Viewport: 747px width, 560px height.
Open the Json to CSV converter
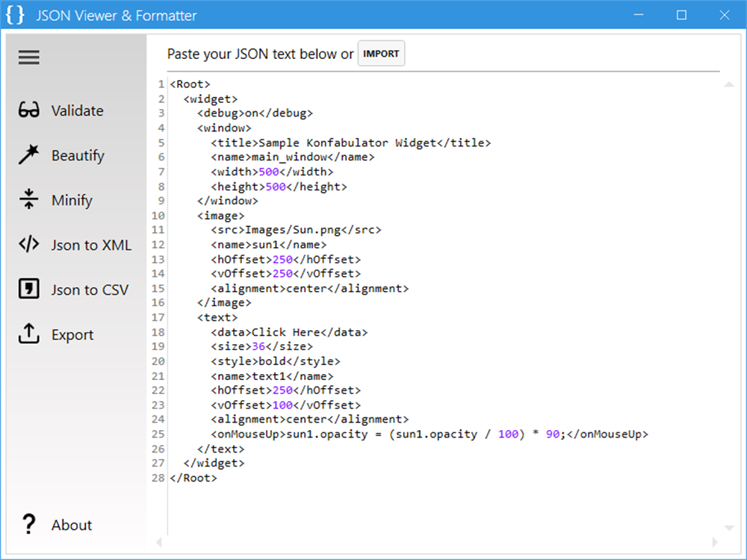coord(91,289)
